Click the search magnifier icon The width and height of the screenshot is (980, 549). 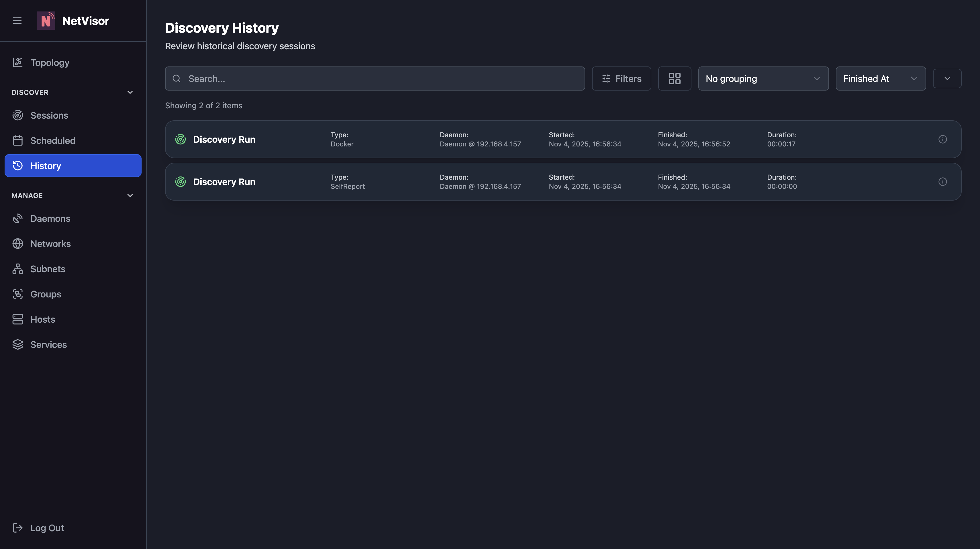[x=177, y=79]
